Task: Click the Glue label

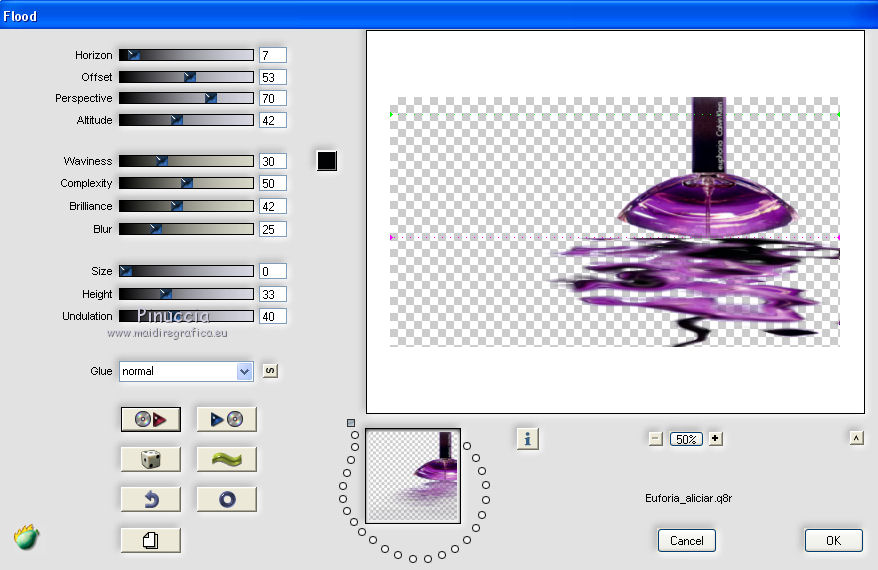Action: pyautogui.click(x=101, y=371)
